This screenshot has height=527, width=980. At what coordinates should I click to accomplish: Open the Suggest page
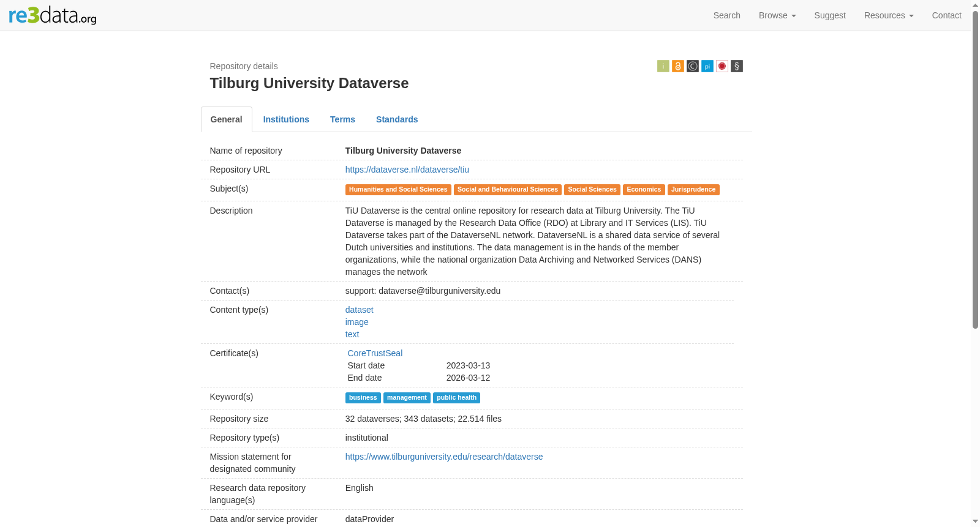(x=830, y=15)
